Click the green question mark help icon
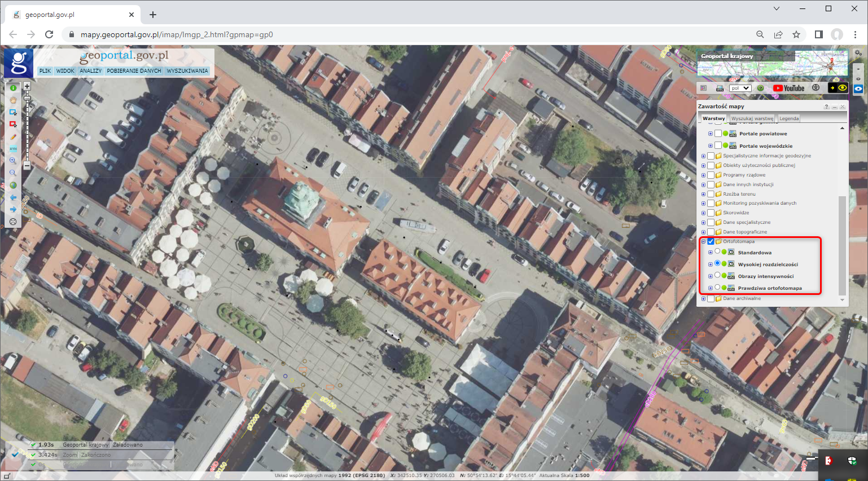 click(760, 88)
